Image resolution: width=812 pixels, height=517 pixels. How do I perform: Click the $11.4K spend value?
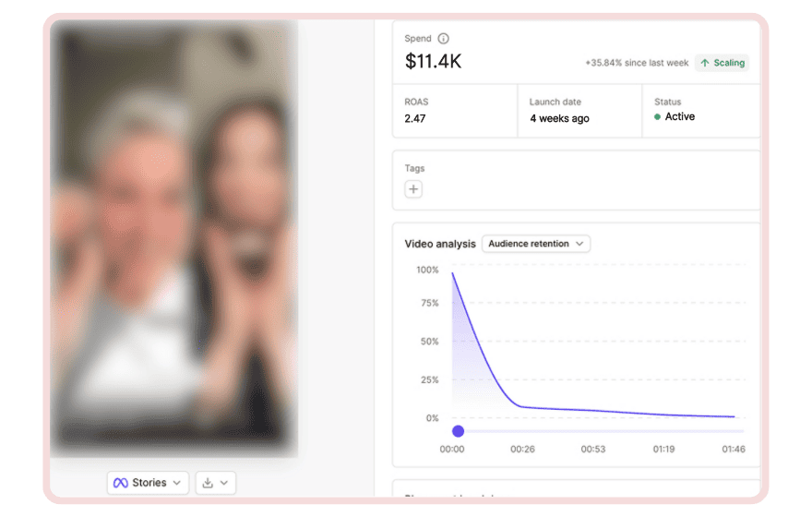pos(433,61)
